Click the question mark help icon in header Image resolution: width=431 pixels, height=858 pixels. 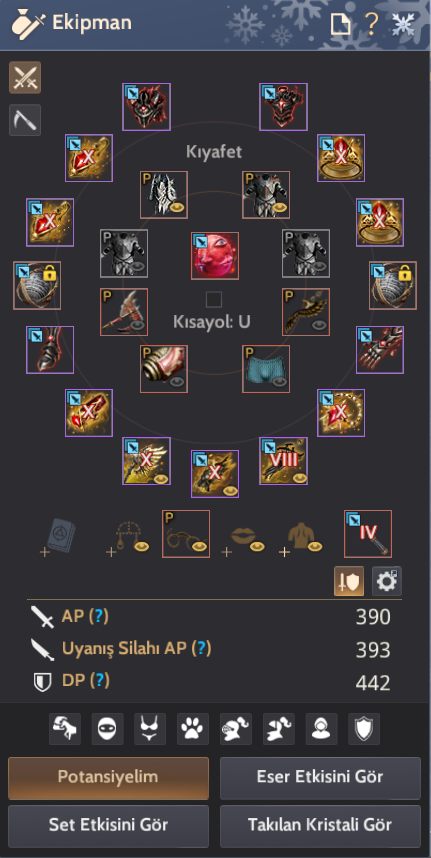[372, 24]
